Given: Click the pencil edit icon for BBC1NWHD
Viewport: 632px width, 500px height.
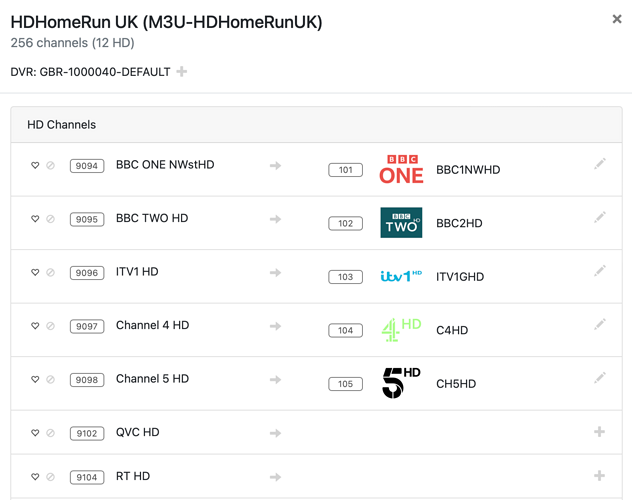Looking at the screenshot, I should [x=599, y=164].
